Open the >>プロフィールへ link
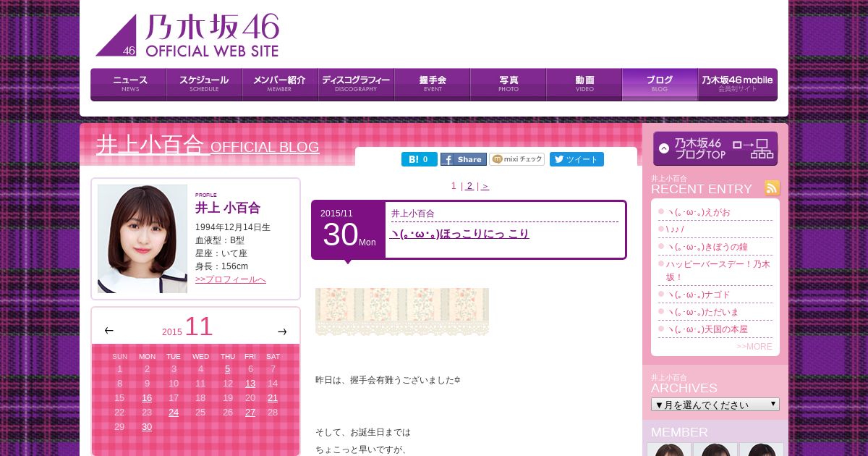Screen dimensions: 868x456 point(231,279)
